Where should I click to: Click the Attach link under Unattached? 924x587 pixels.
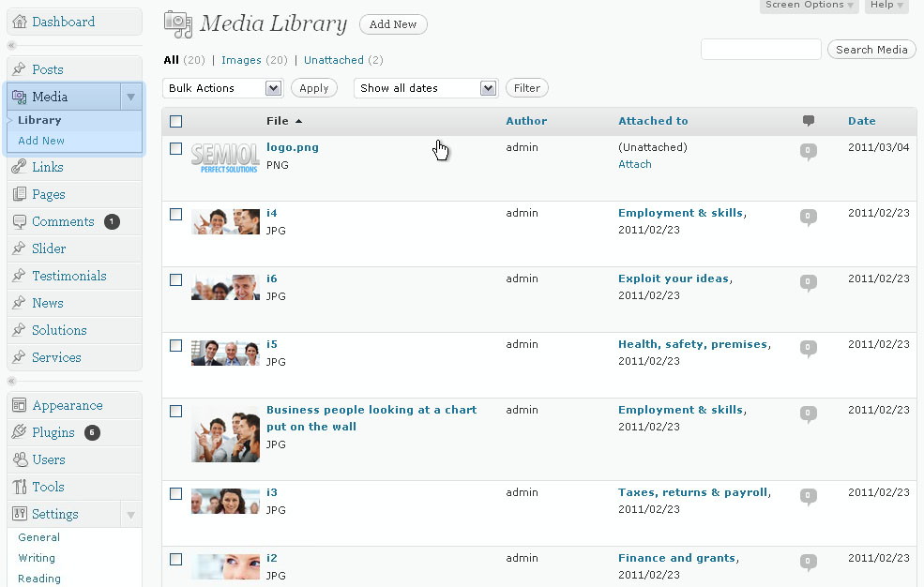coord(634,164)
